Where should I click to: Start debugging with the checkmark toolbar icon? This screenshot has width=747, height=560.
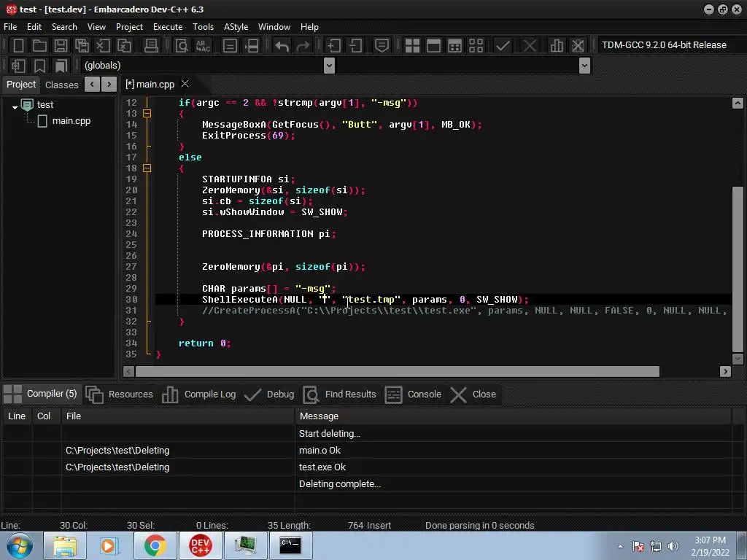(x=503, y=46)
